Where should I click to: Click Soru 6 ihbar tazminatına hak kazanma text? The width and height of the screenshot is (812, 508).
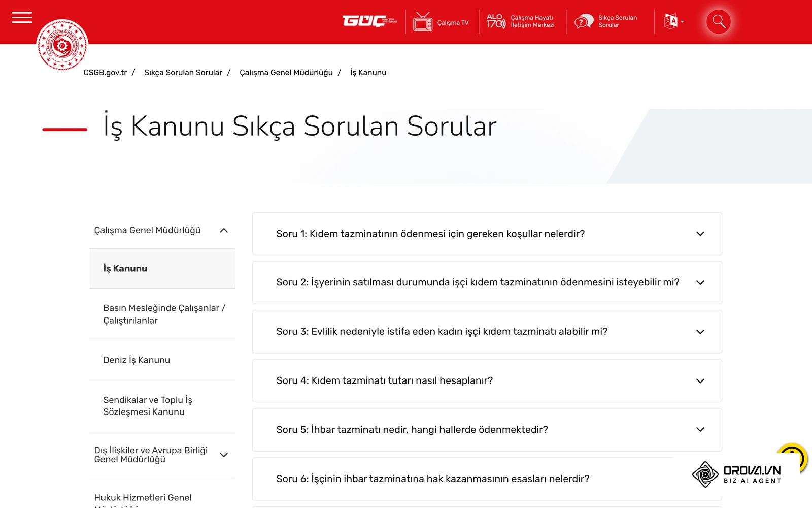[433, 479]
